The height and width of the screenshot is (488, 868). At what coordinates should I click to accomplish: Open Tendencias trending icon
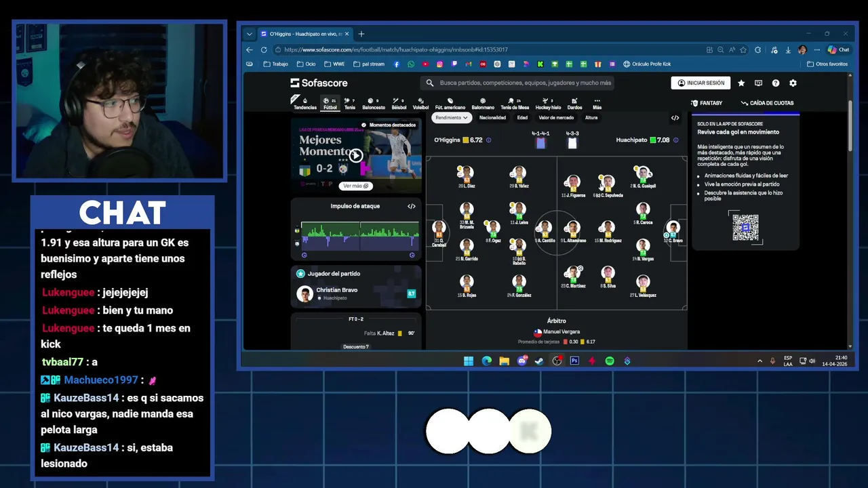304,104
